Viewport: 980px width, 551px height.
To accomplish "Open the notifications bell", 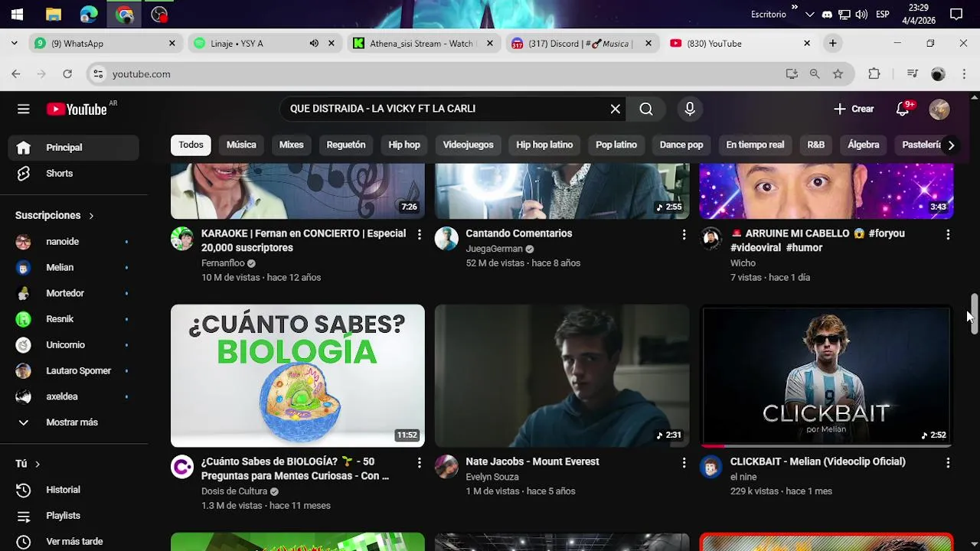I will point(903,109).
